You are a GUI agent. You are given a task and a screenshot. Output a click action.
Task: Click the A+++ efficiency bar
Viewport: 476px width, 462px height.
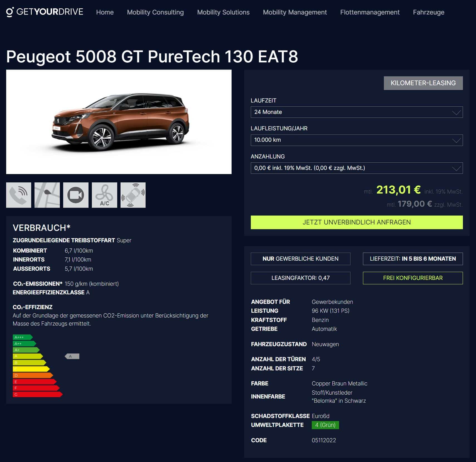(23, 337)
